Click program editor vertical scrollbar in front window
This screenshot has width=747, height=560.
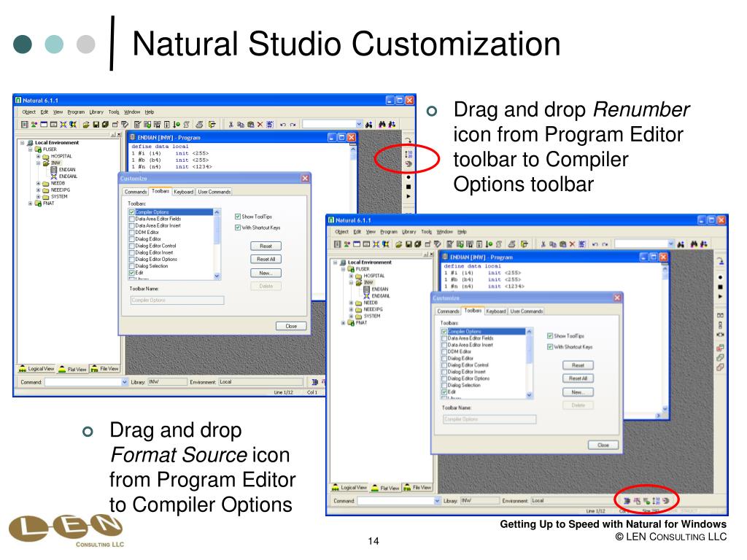[665, 339]
